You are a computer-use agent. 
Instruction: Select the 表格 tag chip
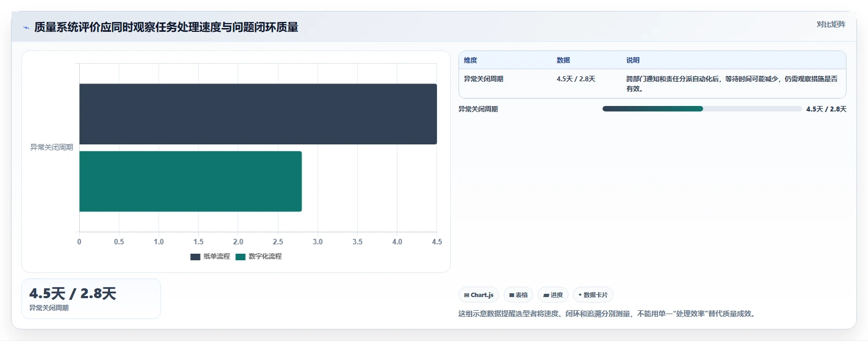pos(518,295)
